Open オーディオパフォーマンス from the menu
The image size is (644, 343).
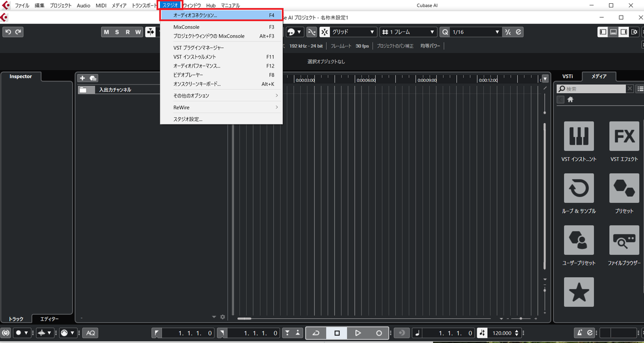[221, 66]
